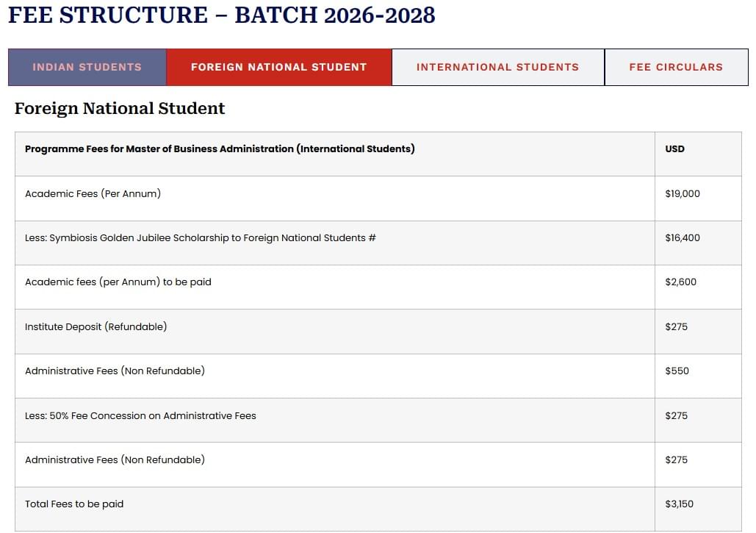
Task: Click the USD column header
Action: point(674,149)
